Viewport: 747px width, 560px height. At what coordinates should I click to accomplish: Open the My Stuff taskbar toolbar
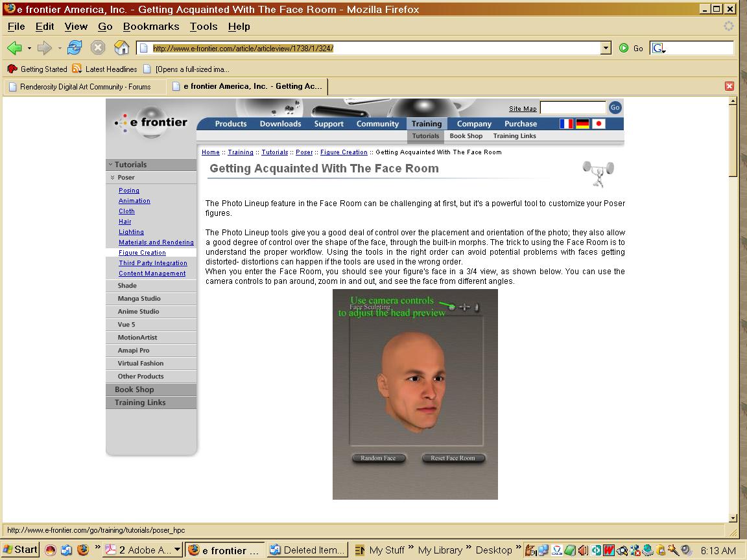pos(386,550)
